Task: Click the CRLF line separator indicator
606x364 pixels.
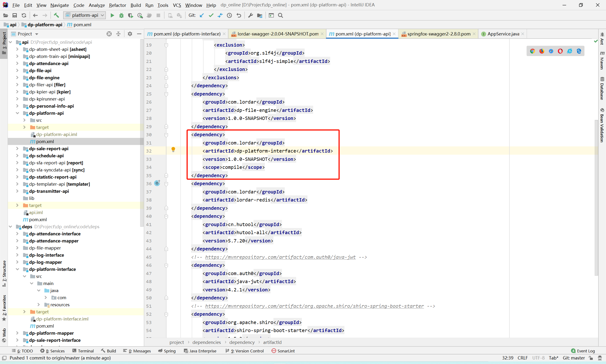Action: (522, 358)
